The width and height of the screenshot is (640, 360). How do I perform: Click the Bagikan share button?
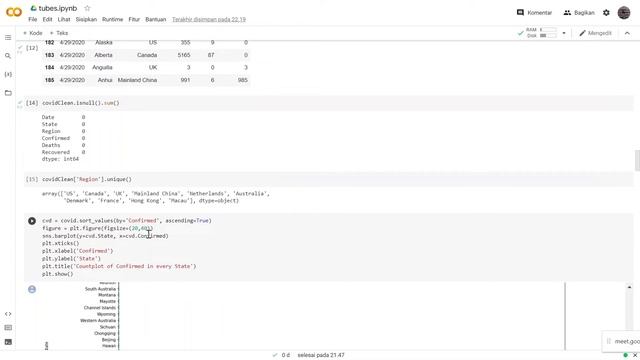coord(579,13)
